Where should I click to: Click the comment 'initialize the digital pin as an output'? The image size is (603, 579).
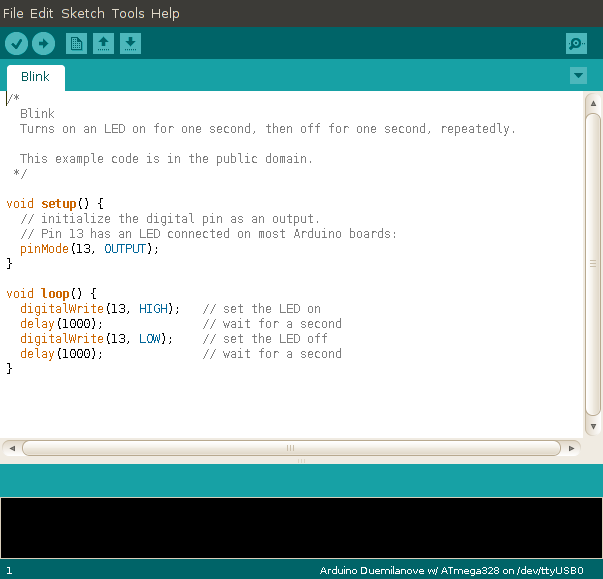pos(170,219)
